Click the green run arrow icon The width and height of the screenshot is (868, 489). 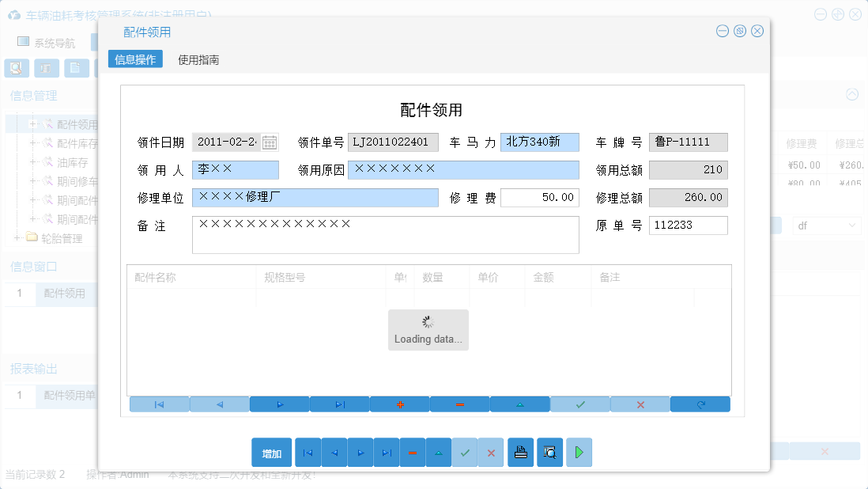click(578, 452)
